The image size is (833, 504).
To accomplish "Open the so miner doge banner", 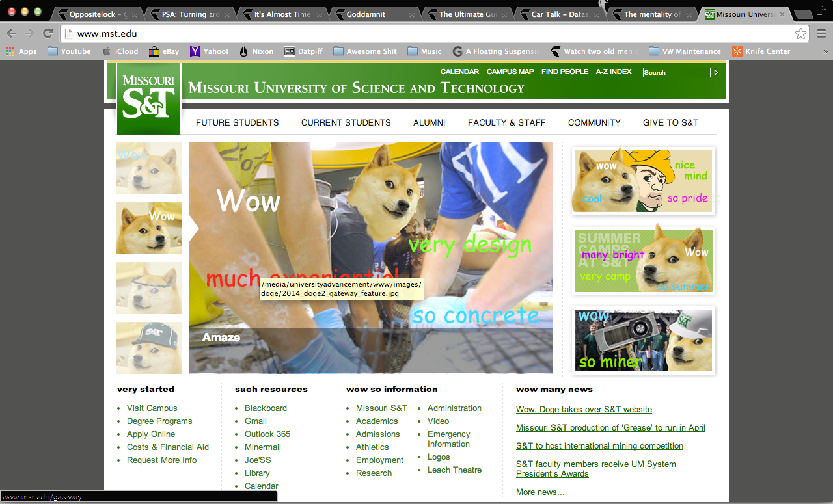I will click(644, 341).
